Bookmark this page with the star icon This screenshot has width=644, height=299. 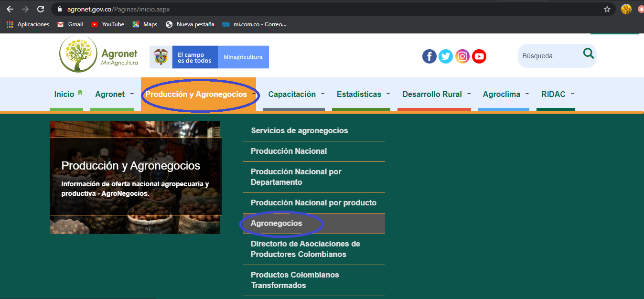607,9
